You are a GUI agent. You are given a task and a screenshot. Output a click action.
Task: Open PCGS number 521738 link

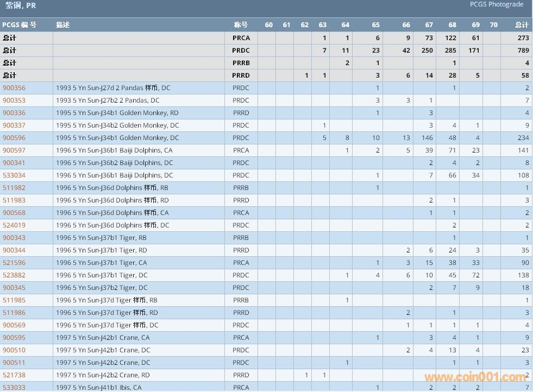[x=14, y=375]
